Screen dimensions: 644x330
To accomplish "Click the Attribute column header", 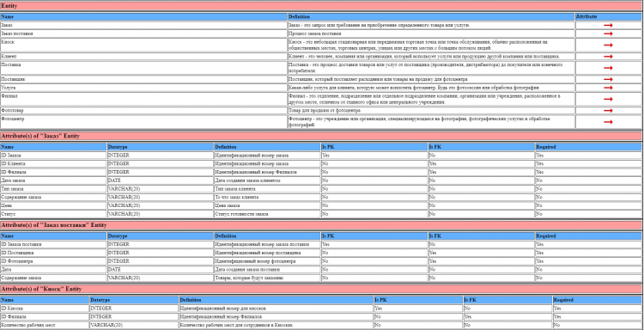I will tap(608, 17).
